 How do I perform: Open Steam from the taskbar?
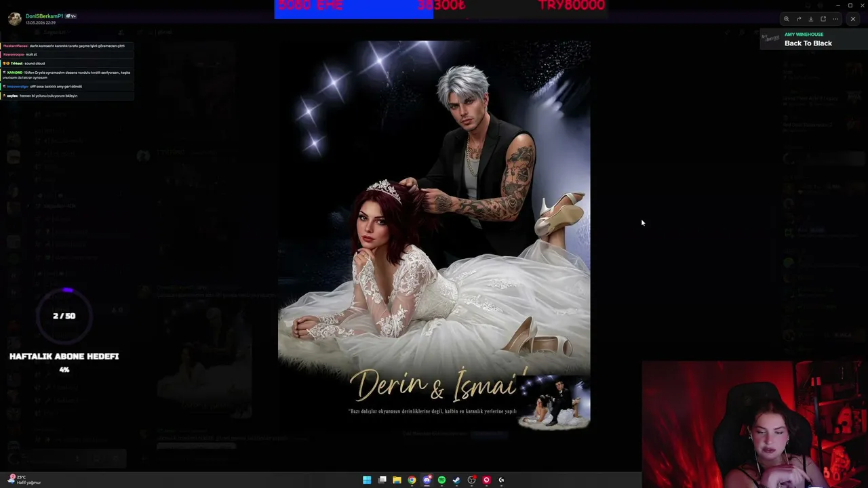tap(456, 480)
